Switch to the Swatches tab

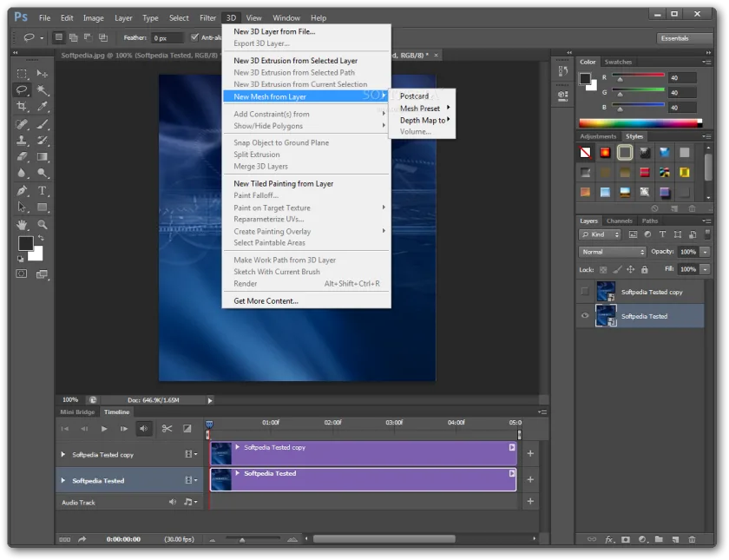coord(618,62)
